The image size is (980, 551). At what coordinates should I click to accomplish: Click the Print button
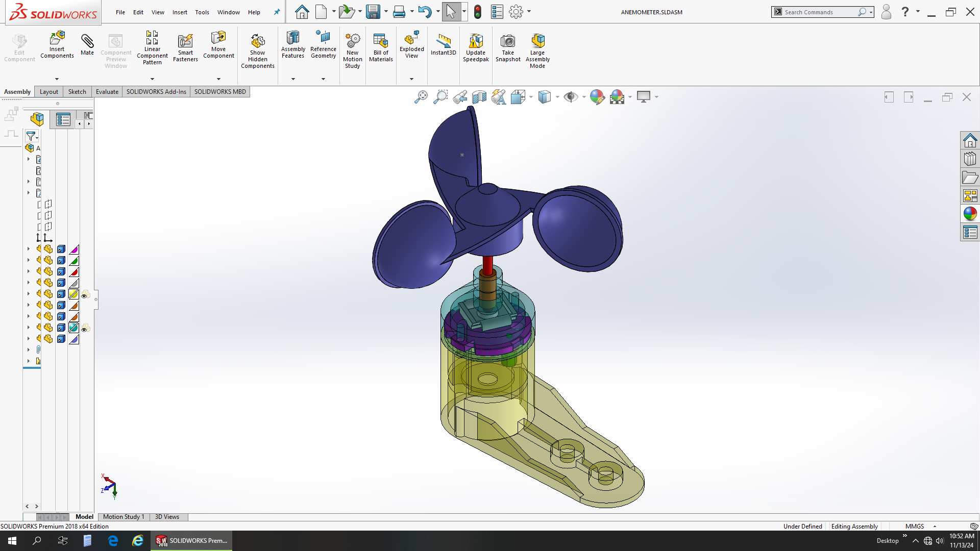coord(399,12)
